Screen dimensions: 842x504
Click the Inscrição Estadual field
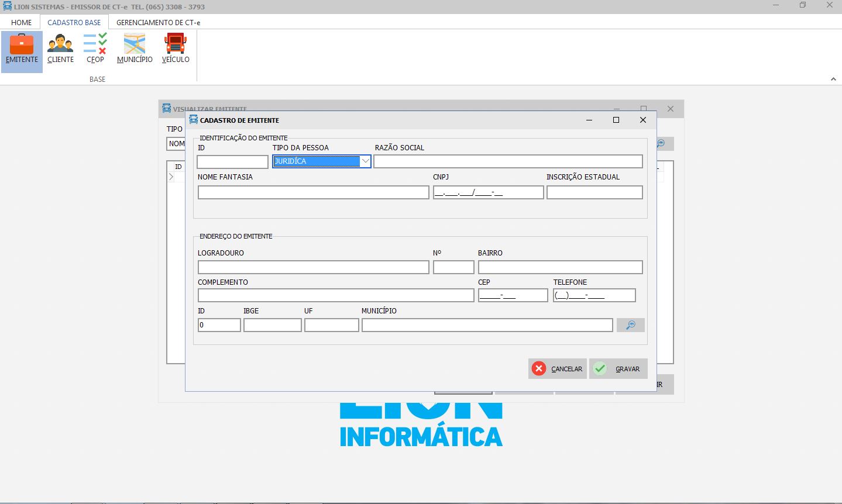pyautogui.click(x=594, y=192)
